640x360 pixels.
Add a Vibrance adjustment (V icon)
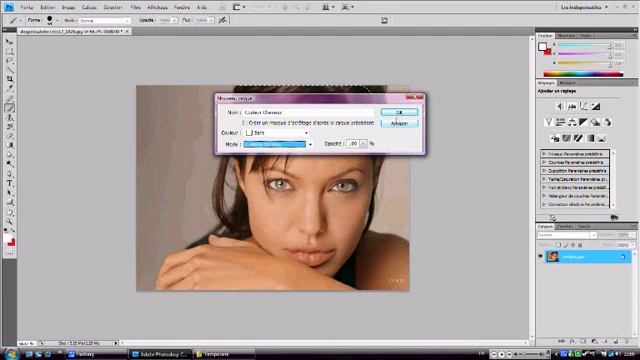548,122
